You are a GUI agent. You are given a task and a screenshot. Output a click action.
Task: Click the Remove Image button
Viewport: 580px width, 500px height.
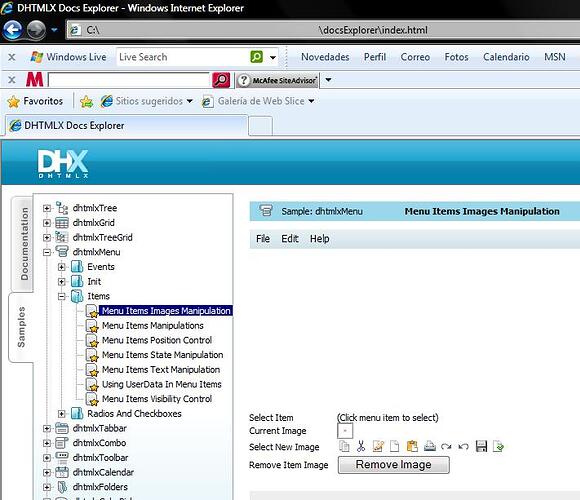tap(394, 464)
